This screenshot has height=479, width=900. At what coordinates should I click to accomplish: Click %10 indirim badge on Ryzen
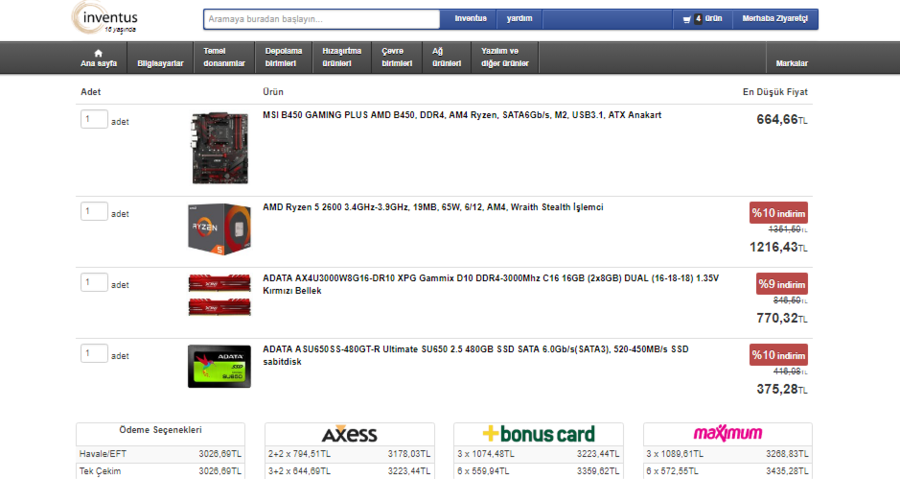pyautogui.click(x=778, y=213)
